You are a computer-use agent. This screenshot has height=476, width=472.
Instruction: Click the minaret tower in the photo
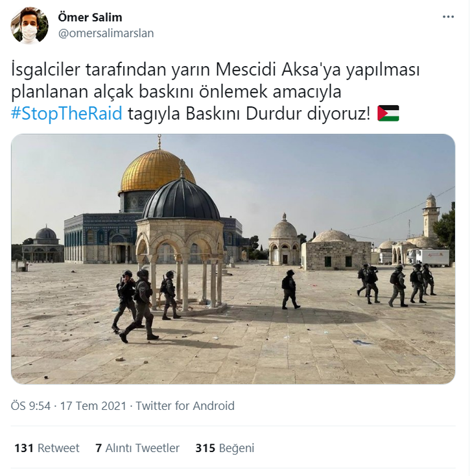pyautogui.click(x=431, y=215)
